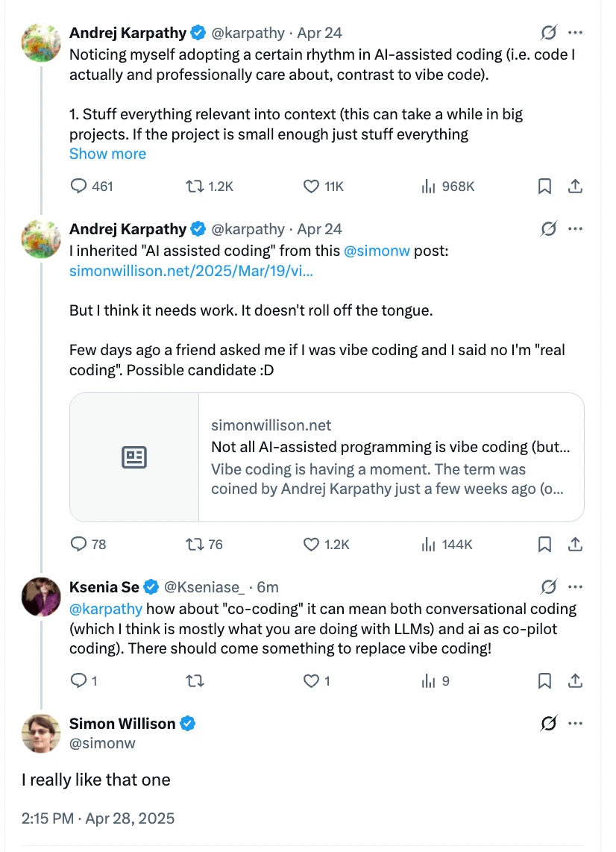Viewport: 616px width, 852px height.
Task: Reply to Karpathy's first tweet with 461 replies
Action: 79,186
